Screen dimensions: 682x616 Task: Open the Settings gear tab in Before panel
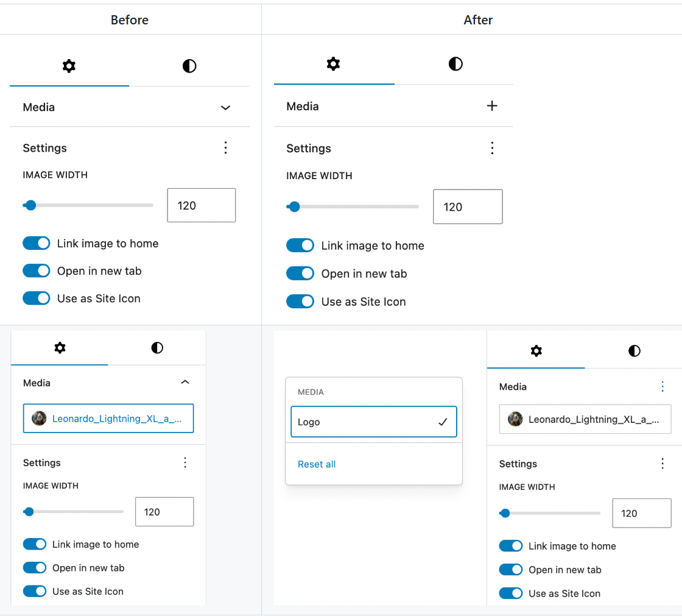click(69, 66)
